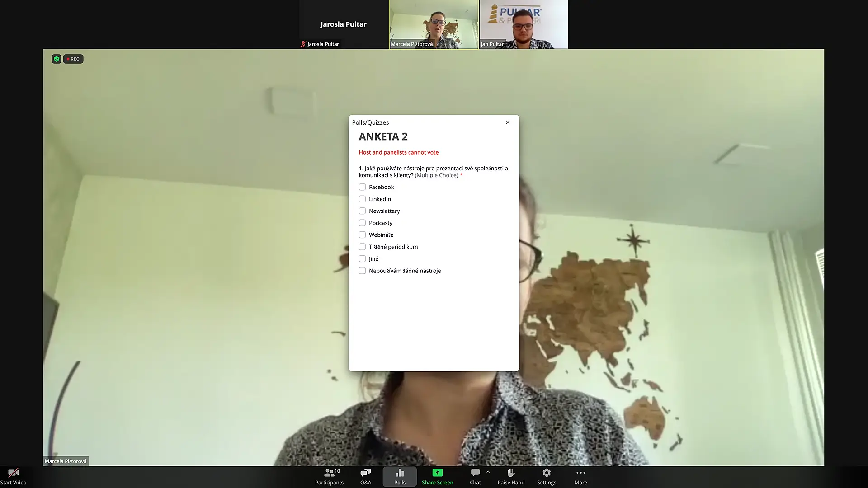Select Jan Pultar video thumbnail

[524, 24]
